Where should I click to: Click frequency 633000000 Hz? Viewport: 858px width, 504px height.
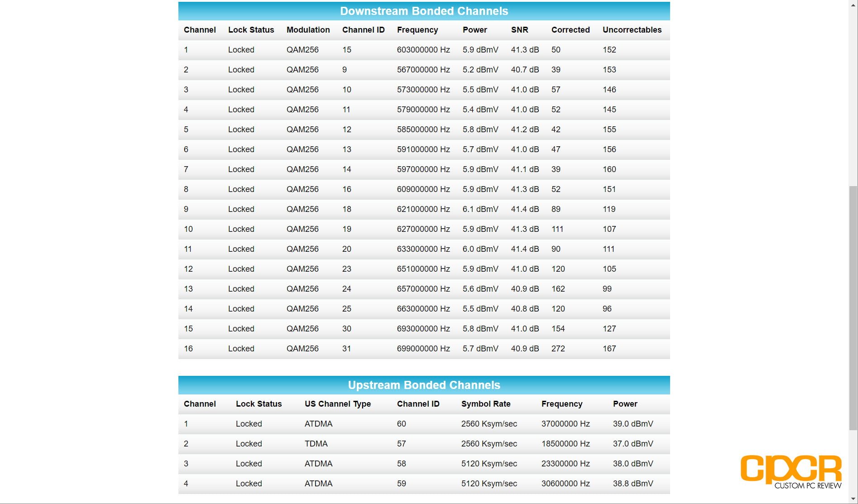click(423, 249)
